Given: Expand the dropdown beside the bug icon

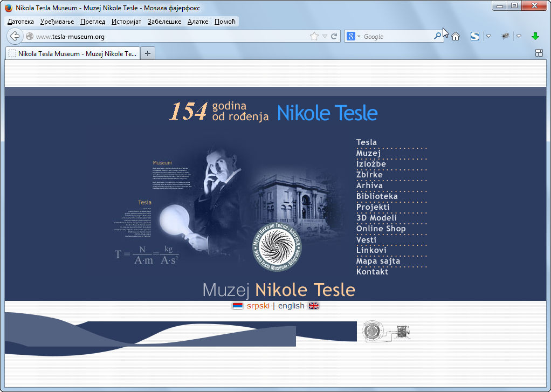Looking at the screenshot, I should pos(519,36).
